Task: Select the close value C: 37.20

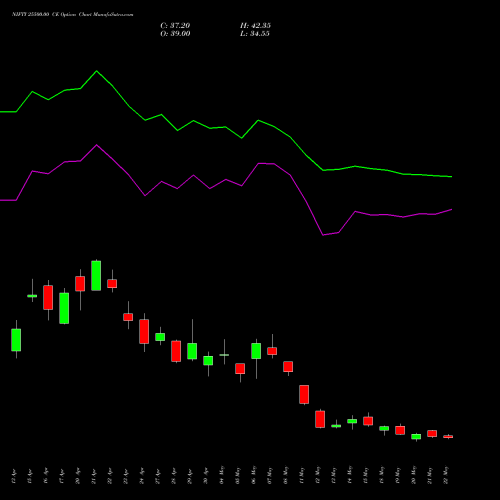Action: pos(175,26)
